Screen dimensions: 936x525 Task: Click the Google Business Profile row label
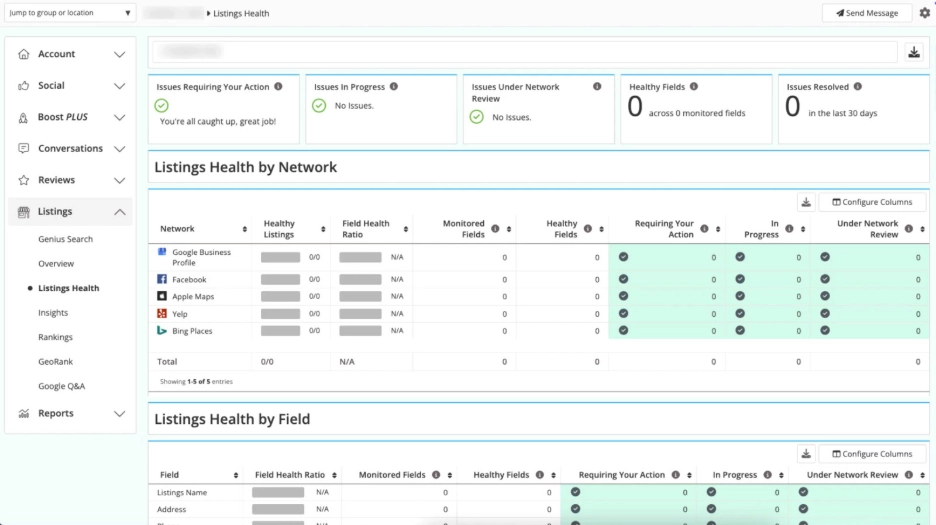[x=201, y=257]
